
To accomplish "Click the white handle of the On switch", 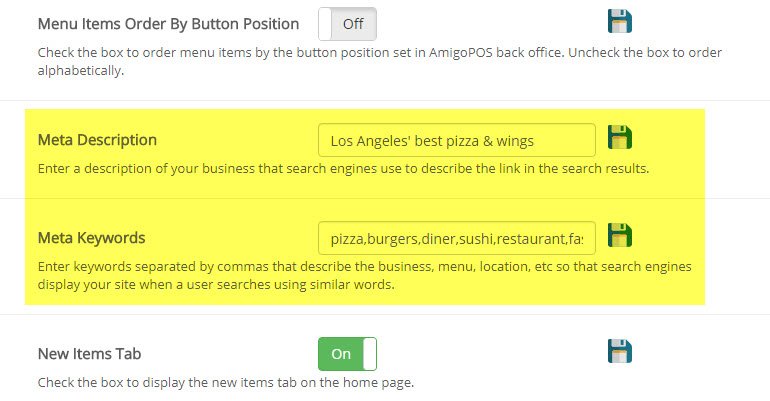I will 369,354.
